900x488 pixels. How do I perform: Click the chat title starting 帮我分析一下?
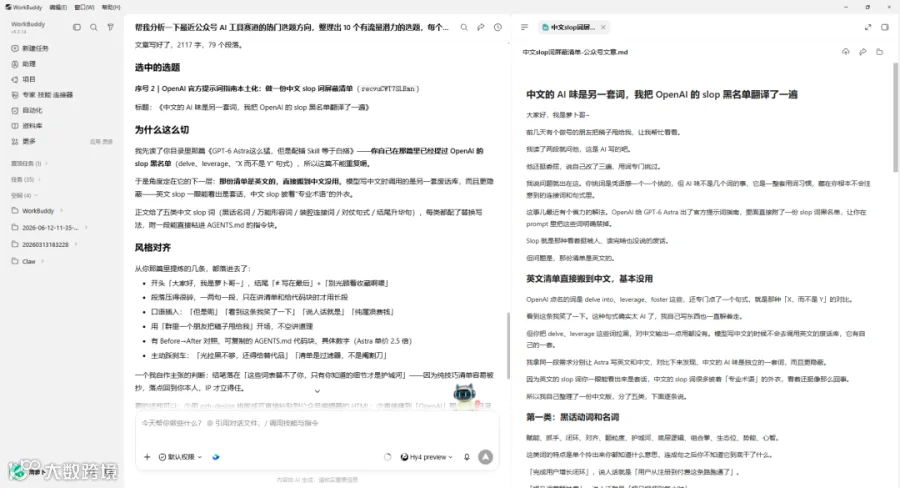pyautogui.click(x=292, y=27)
